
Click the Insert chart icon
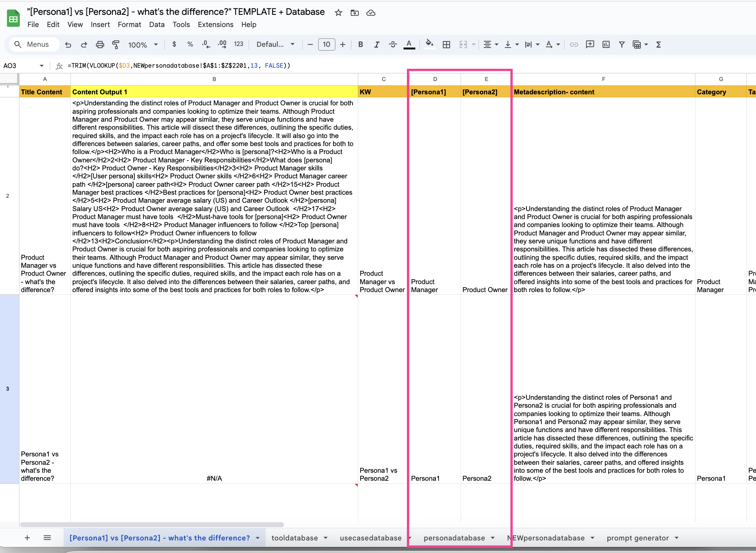point(606,45)
